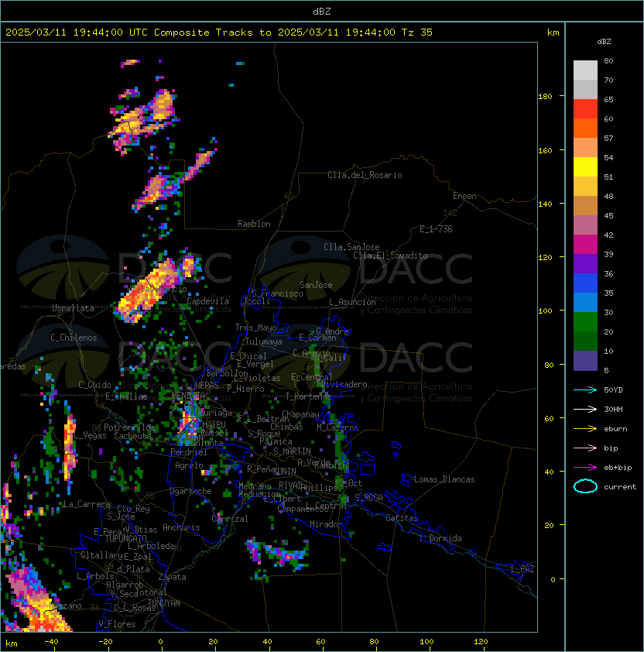Click the 'Carrizal' map label
Screen dimensions: 644x652
pos(230,519)
